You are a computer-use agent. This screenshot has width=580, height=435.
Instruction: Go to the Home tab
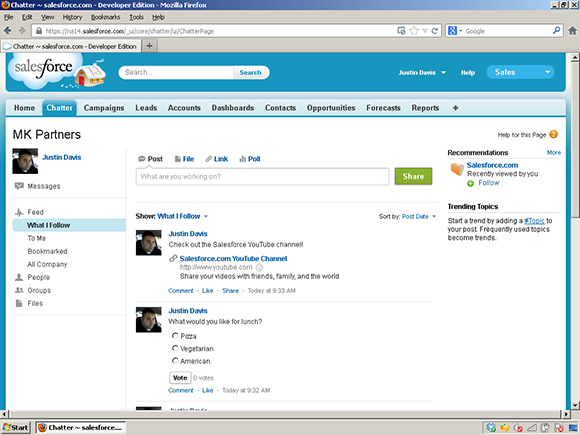pos(24,108)
